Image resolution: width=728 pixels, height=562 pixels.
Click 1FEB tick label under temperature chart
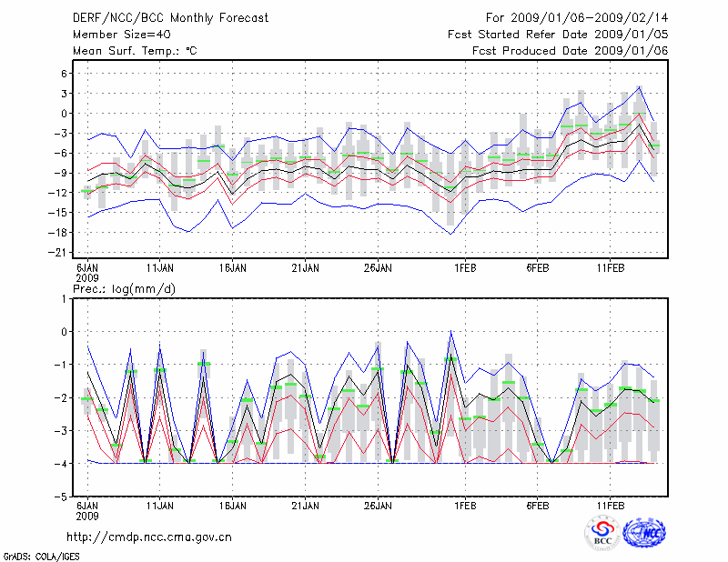465,268
